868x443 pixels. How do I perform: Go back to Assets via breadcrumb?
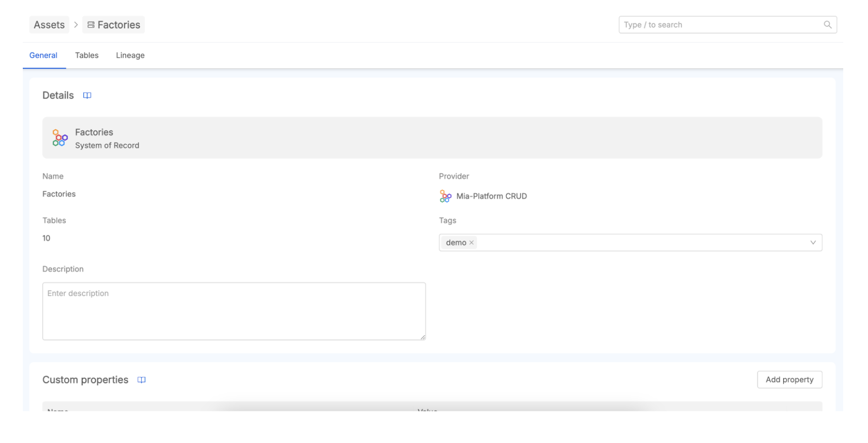(49, 25)
